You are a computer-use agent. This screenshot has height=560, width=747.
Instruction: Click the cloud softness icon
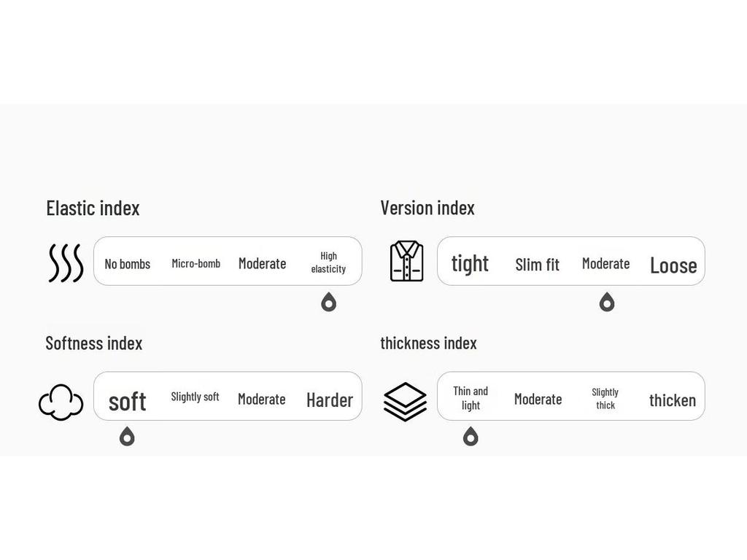click(61, 402)
